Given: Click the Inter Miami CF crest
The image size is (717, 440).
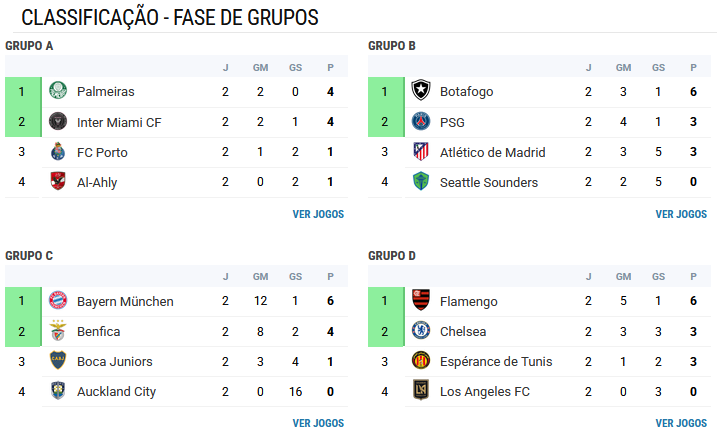Looking at the screenshot, I should pyautogui.click(x=58, y=121).
